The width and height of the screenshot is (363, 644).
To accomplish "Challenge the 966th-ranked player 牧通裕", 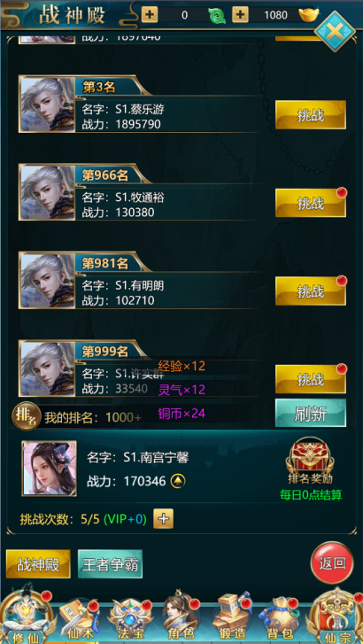I will coord(311,203).
